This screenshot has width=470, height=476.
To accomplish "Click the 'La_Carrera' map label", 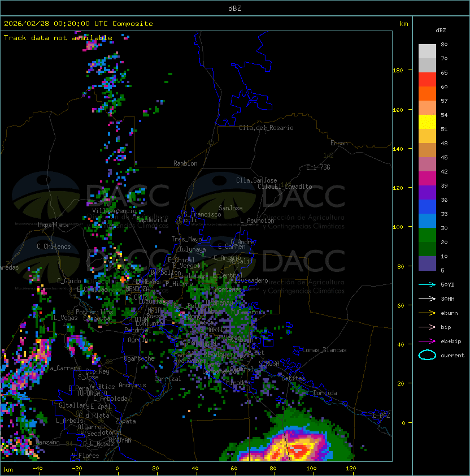I will 63,368.
